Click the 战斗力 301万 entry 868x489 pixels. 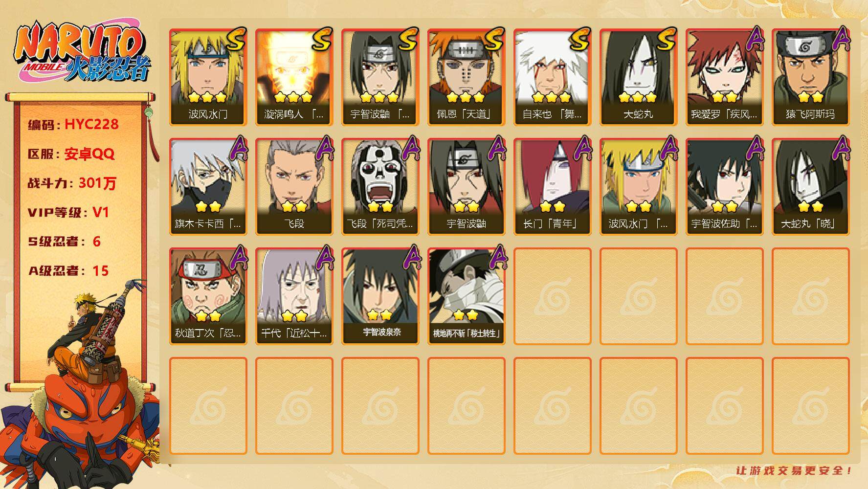coord(72,183)
